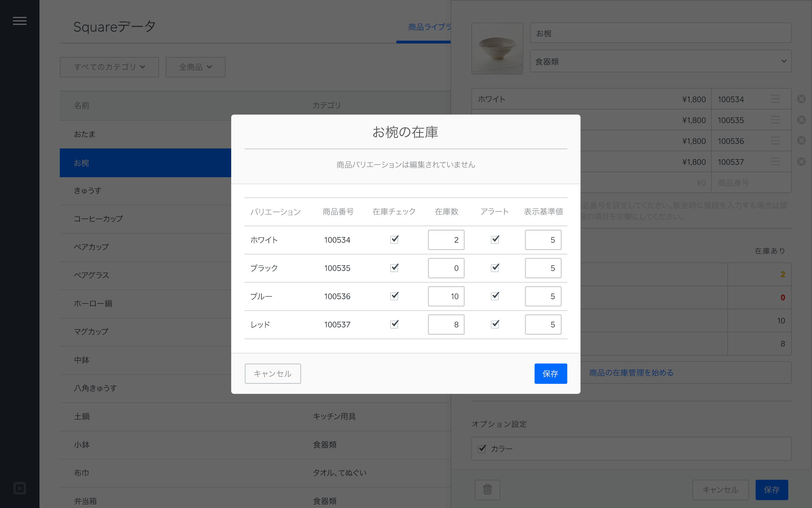Uncheck the カラー option checkbox
The image size is (812, 508).
(x=482, y=448)
